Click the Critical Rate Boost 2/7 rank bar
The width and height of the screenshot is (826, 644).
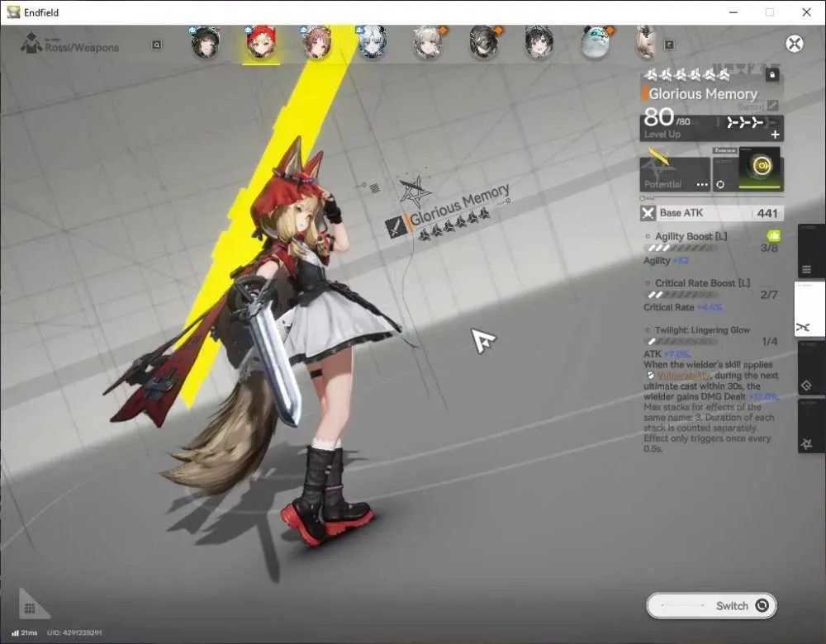tap(680, 295)
